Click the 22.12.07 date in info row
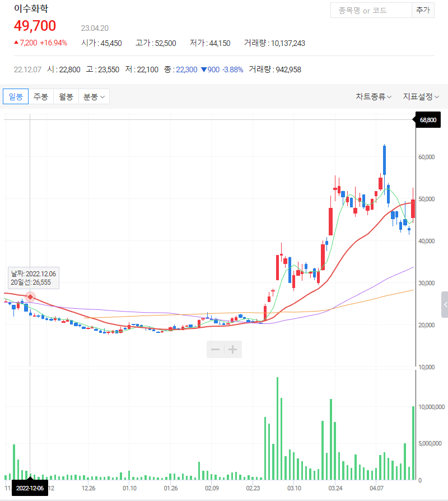 27,69
